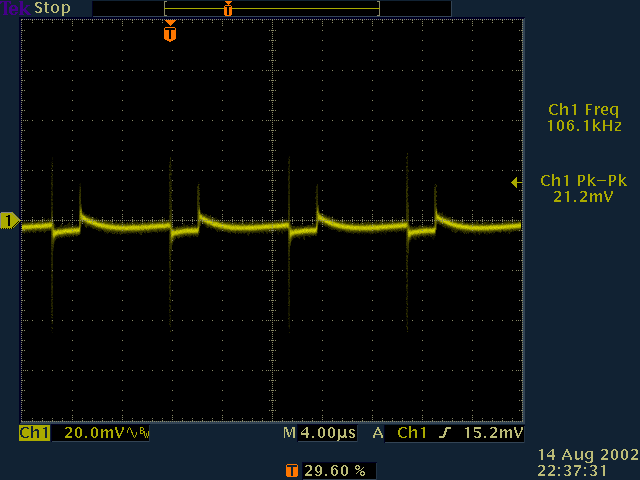Select the Ch1 Freq measurement readout
This screenshot has height=480, width=640.
point(584,118)
